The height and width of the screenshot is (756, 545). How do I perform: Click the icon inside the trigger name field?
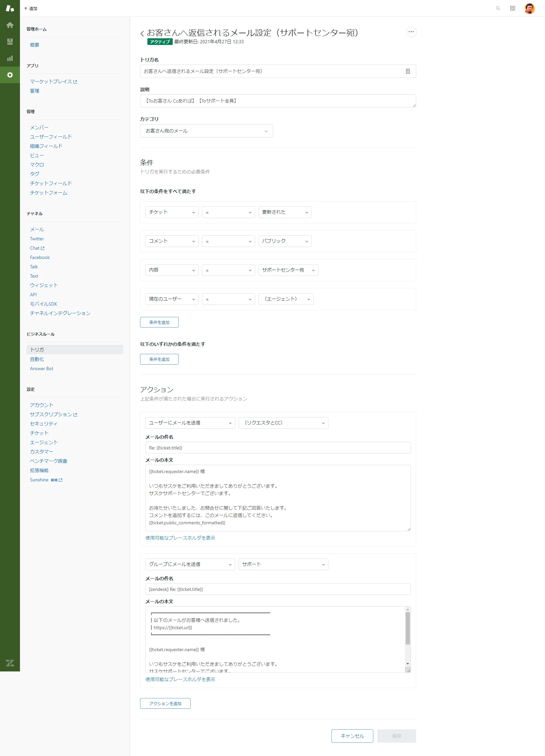(408, 71)
